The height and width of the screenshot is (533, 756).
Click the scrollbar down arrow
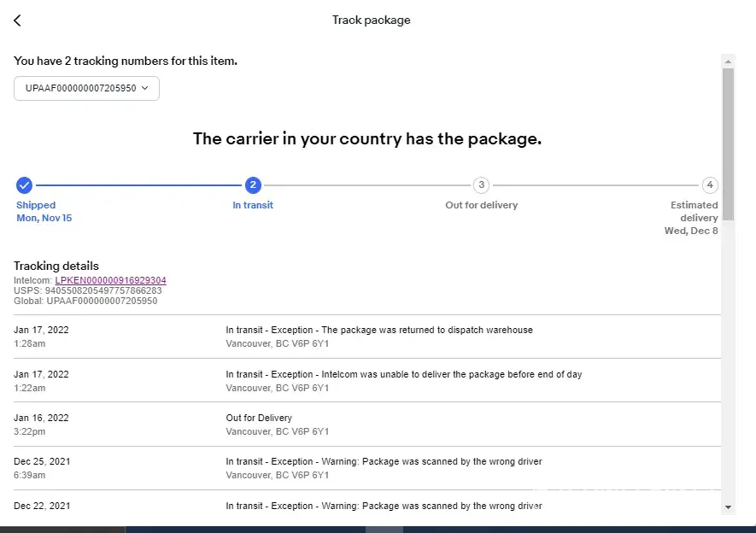(728, 507)
